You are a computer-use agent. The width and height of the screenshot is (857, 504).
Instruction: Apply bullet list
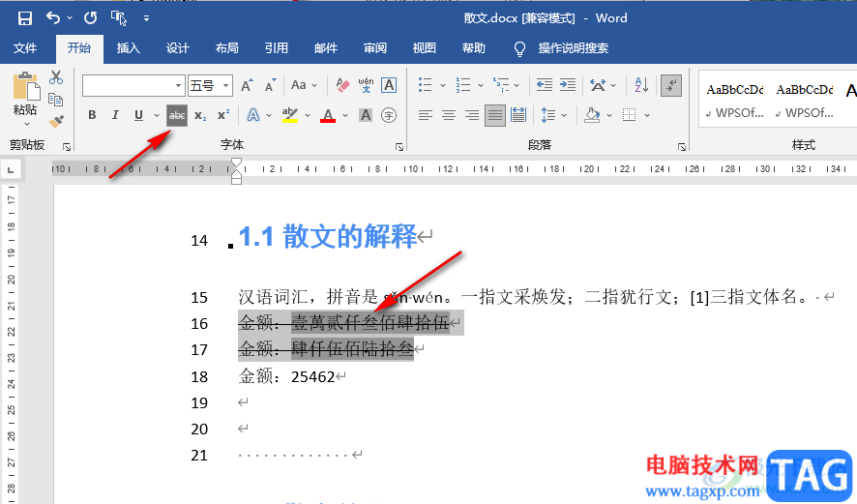[x=426, y=85]
